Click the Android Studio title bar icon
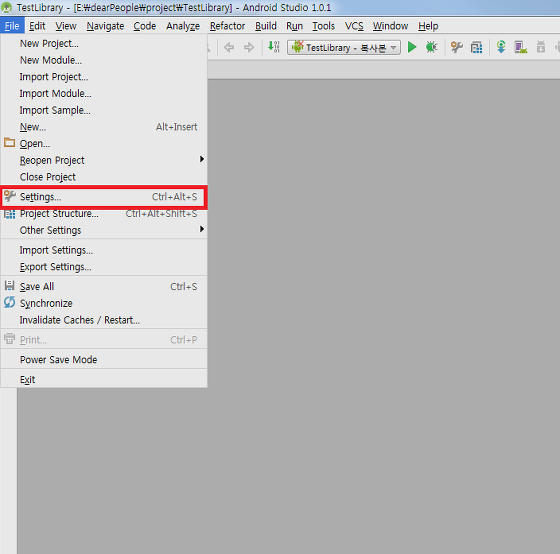Image resolution: width=560 pixels, height=554 pixels. point(6,7)
